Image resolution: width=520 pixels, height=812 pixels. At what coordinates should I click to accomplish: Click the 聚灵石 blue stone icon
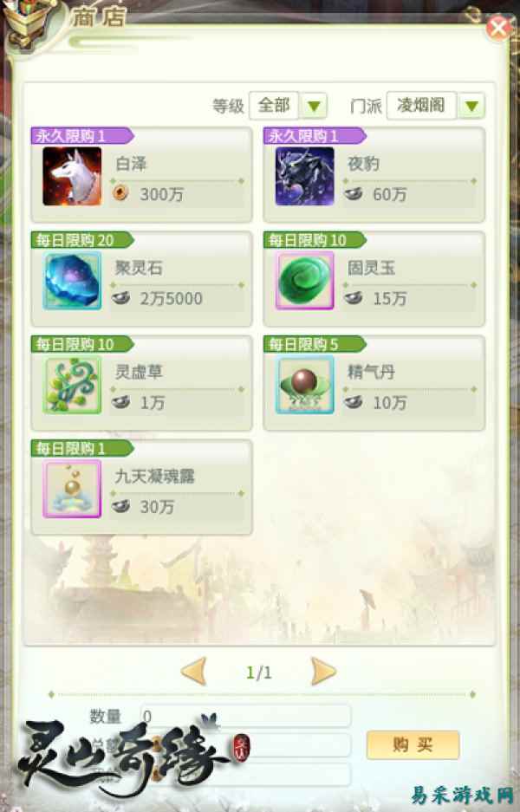pos(72,281)
